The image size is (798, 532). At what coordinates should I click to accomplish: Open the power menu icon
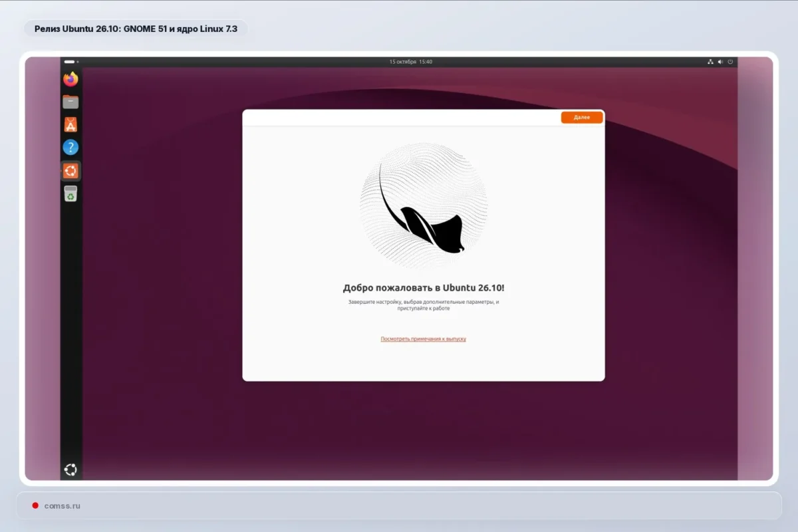point(730,62)
